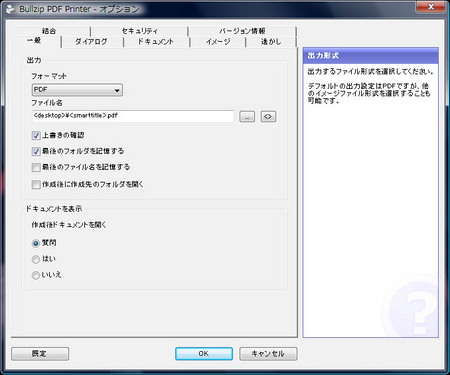
Task: Switch to the セキュリティ tab
Action: pyautogui.click(x=139, y=31)
